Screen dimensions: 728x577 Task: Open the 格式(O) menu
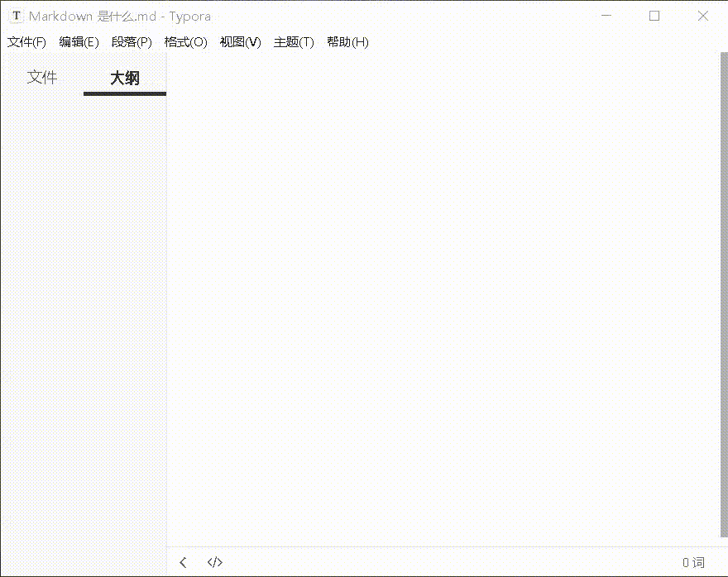pos(185,42)
